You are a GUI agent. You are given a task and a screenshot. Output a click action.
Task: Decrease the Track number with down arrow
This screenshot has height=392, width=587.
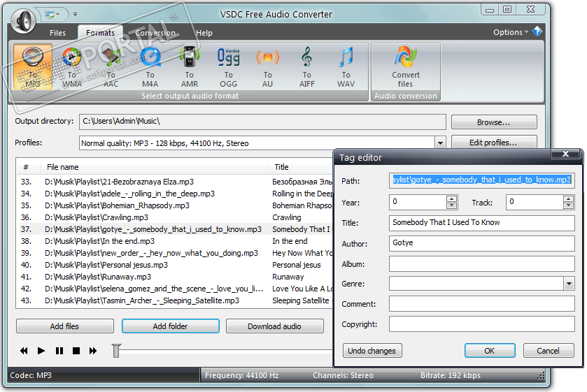(569, 205)
